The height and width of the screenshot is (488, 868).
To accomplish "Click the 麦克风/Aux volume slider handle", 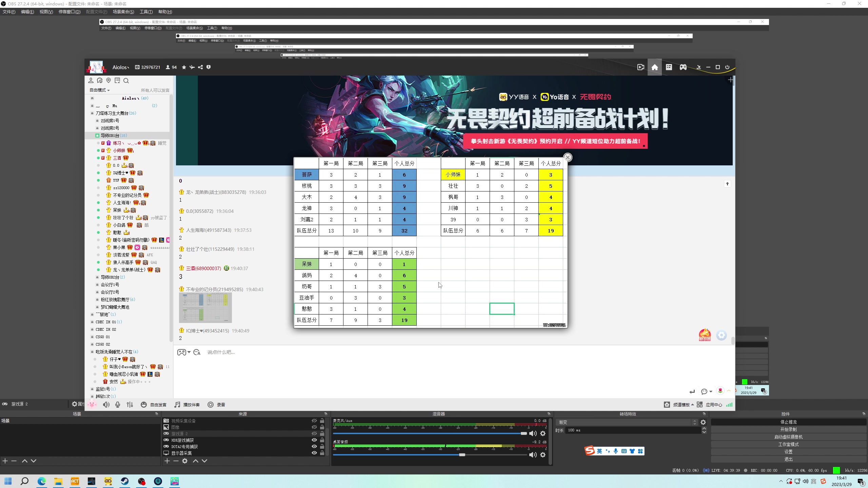I will 524,433.
